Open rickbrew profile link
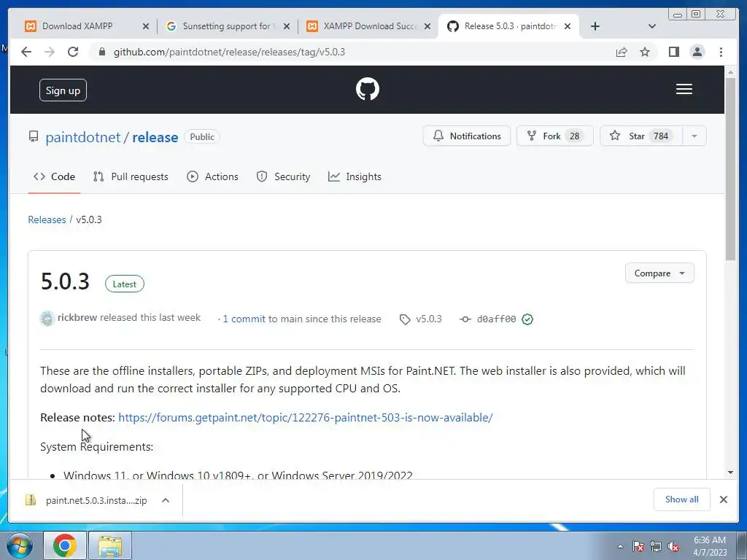Image resolution: width=747 pixels, height=560 pixels. (77, 318)
